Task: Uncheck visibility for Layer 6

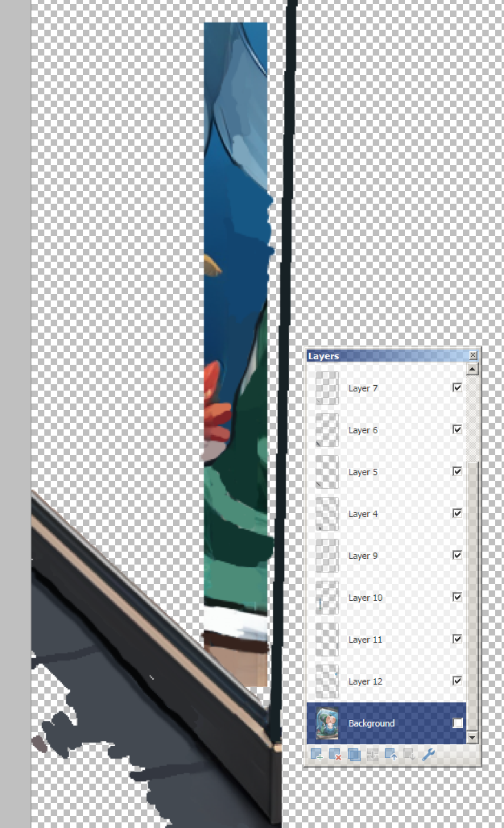Action: [457, 429]
